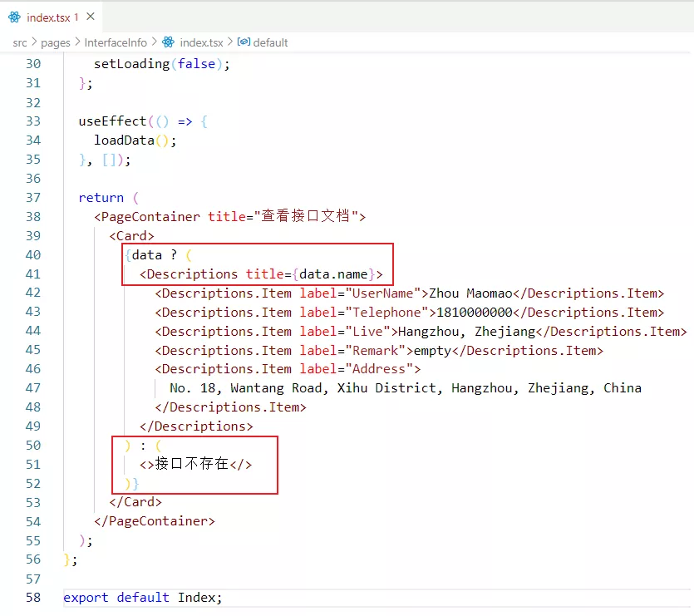Image resolution: width=694 pixels, height=616 pixels.
Task: Expand breadcrumb chevron before default
Action: click(230, 42)
